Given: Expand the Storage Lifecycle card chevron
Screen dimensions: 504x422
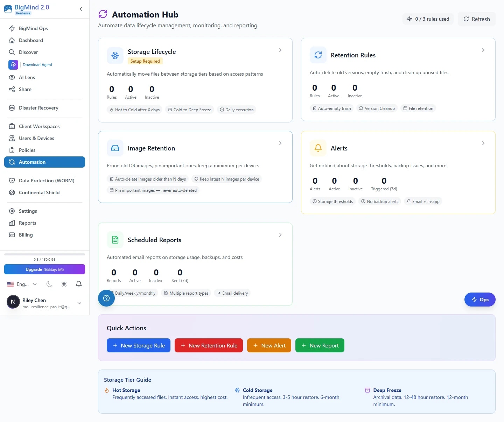Looking at the screenshot, I should pos(280,50).
